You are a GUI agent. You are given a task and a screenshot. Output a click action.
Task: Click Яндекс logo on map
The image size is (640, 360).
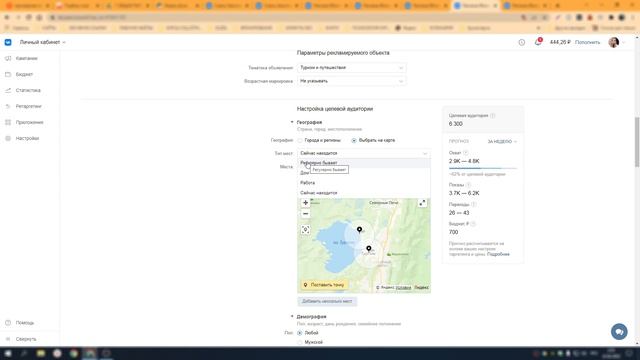421,288
